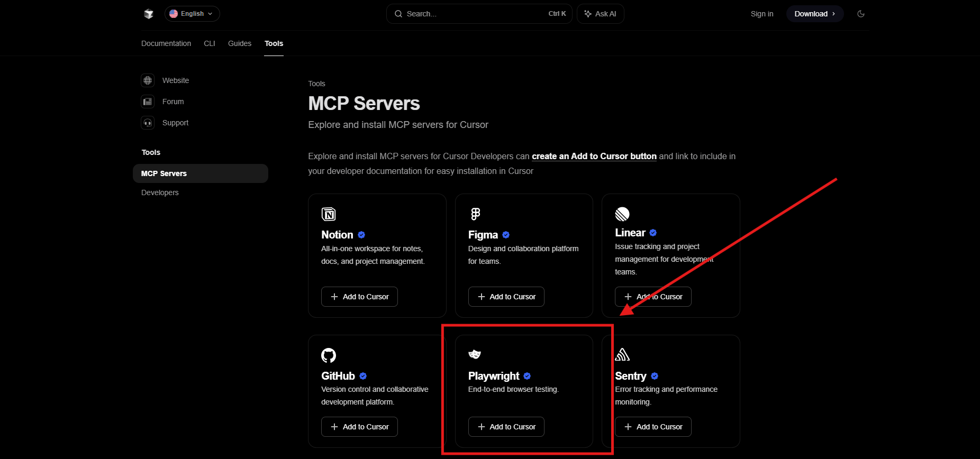Add Figma server to Cursor
Screen dimensions: 980x459
point(506,297)
